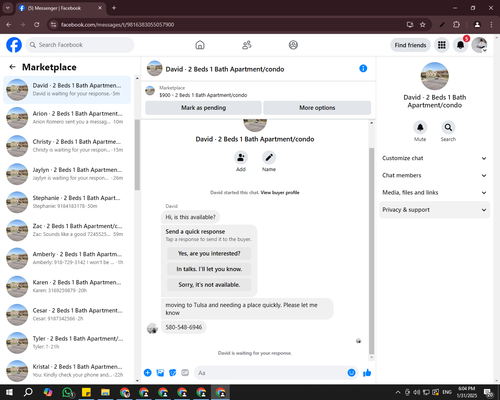Click the Search Facebook field
The height and width of the screenshot is (400, 500).
[x=80, y=45]
